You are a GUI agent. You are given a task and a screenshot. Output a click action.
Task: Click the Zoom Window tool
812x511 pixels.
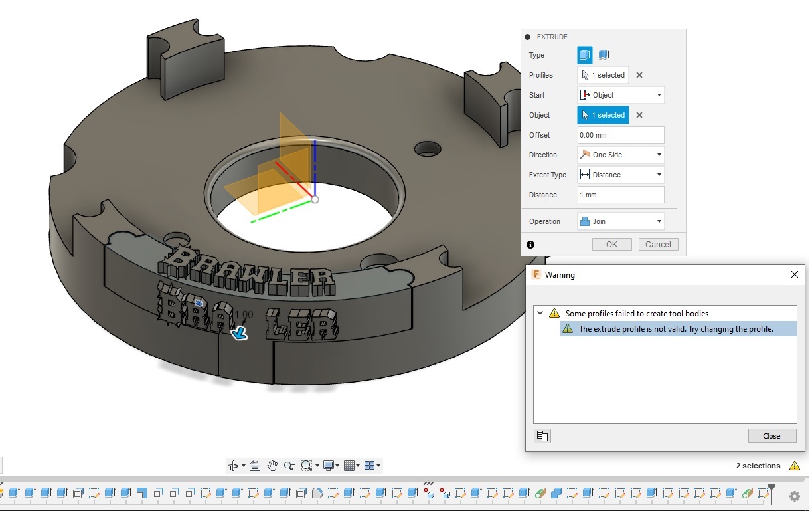(306, 466)
